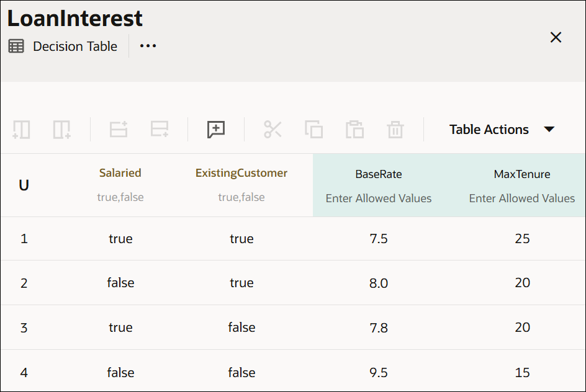Screen dimensions: 586x392
Task: Click MaxTenure cell 20 in row 3
Action: pyautogui.click(x=522, y=327)
